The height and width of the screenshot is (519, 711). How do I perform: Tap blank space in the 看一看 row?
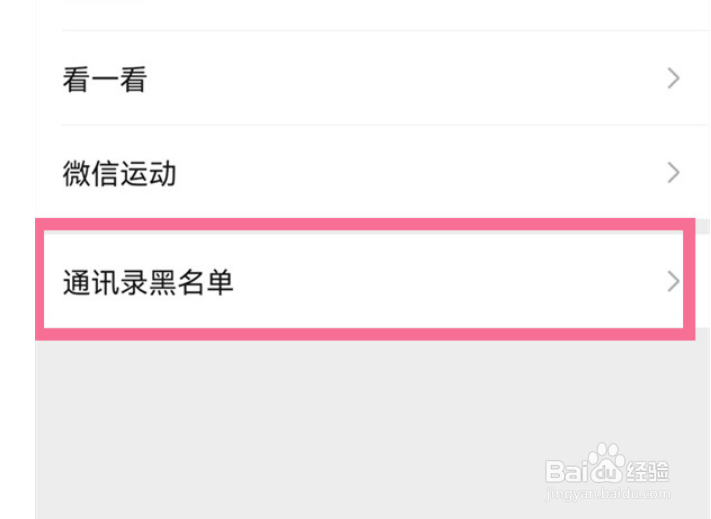click(400, 80)
